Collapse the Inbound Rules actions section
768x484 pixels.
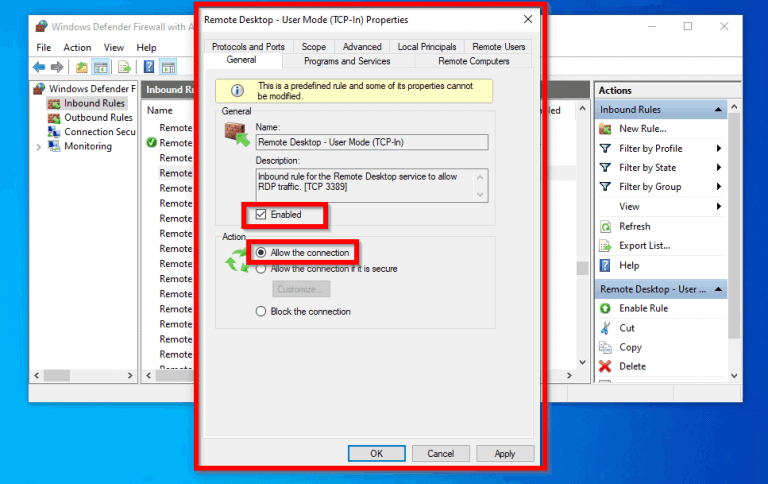[x=718, y=109]
